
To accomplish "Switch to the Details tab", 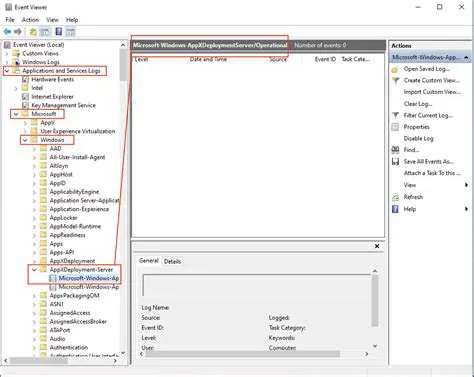I will point(172,261).
